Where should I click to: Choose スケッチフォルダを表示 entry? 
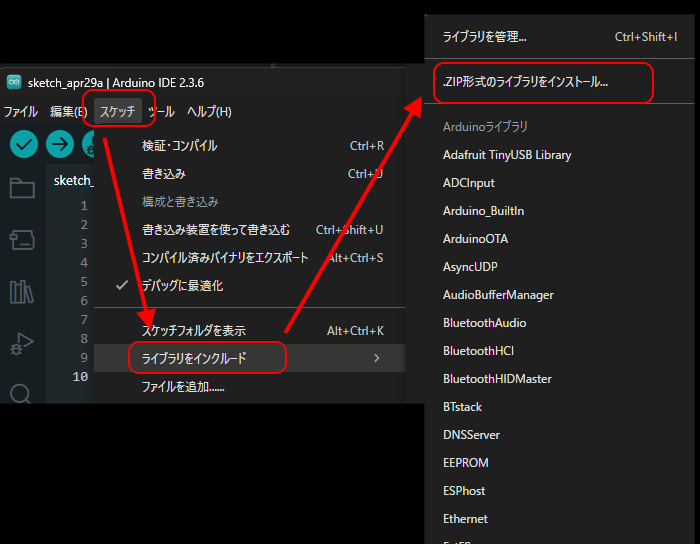click(x=250, y=331)
